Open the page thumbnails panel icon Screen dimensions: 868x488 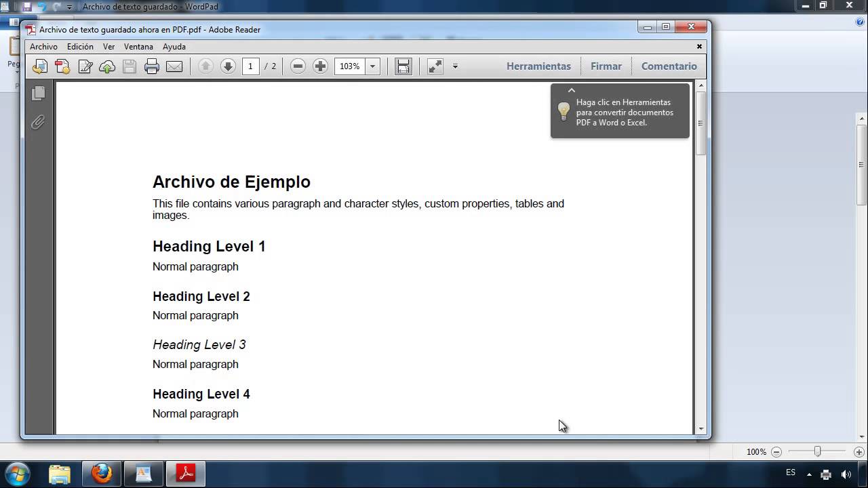(x=38, y=93)
